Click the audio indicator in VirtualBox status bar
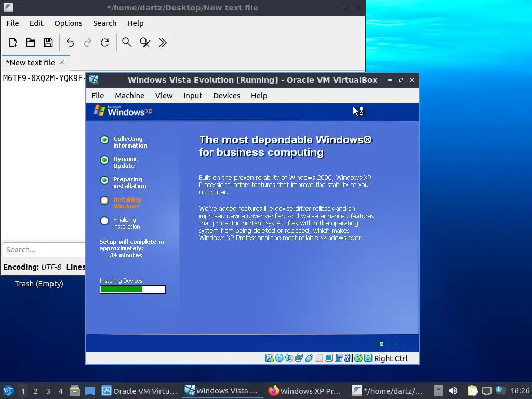The image size is (532, 399). coord(289,358)
